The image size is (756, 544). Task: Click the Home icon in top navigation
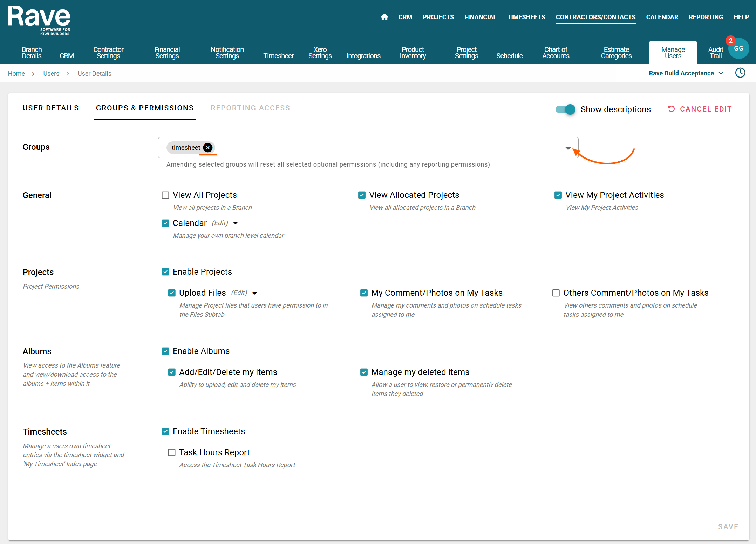click(x=384, y=17)
